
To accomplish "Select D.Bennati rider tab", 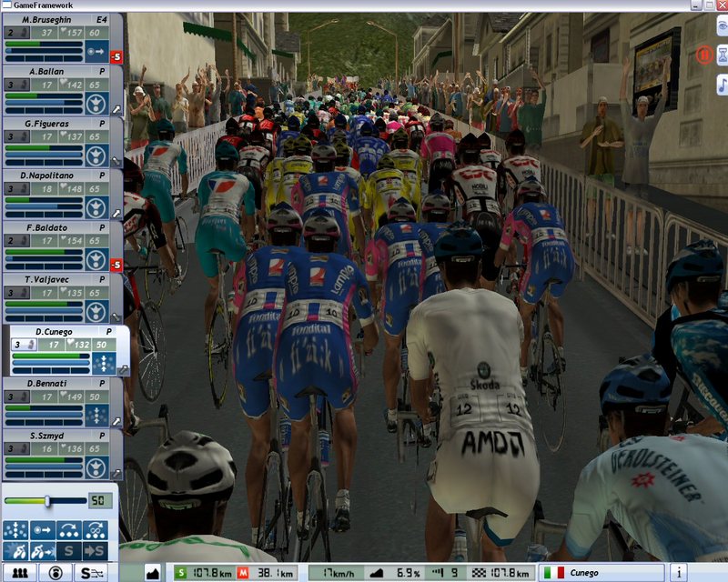I will click(x=55, y=384).
